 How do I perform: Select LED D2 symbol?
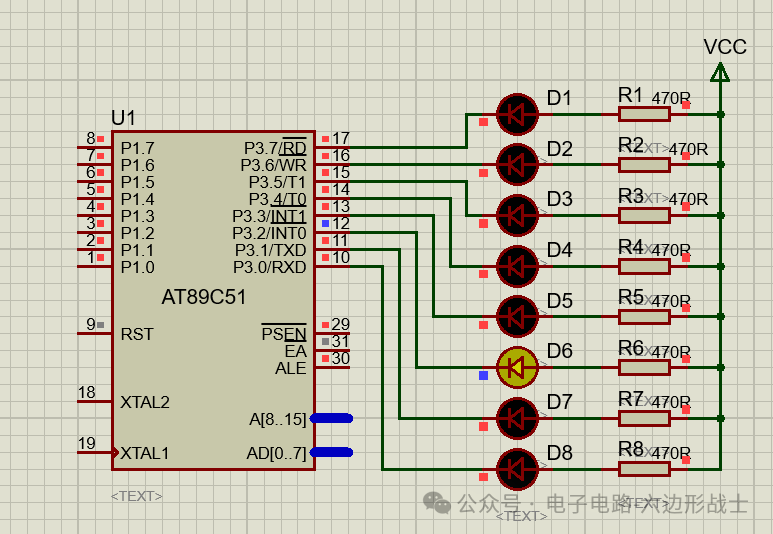tap(517, 165)
